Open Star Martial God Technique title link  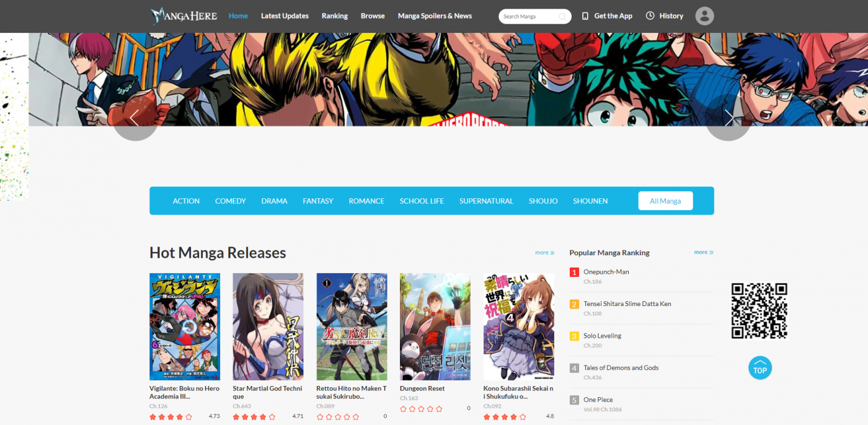[x=268, y=393]
